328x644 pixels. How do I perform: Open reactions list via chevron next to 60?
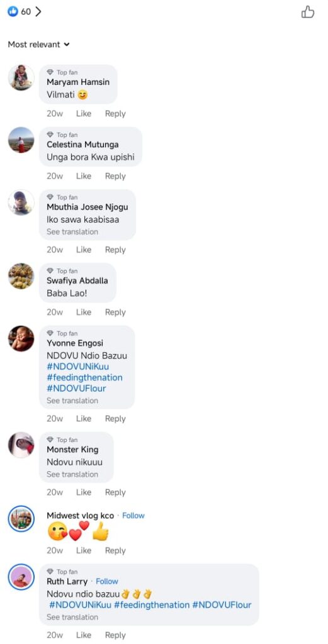coord(38,11)
